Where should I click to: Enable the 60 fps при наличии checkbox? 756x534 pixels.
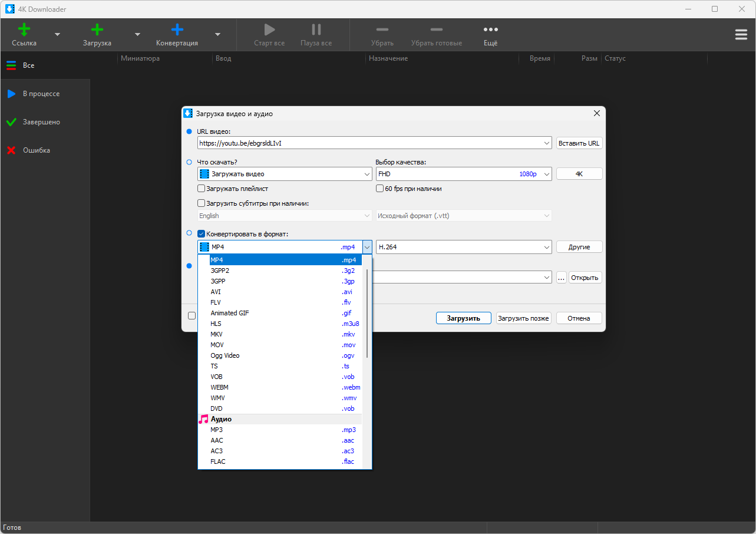pyautogui.click(x=380, y=189)
